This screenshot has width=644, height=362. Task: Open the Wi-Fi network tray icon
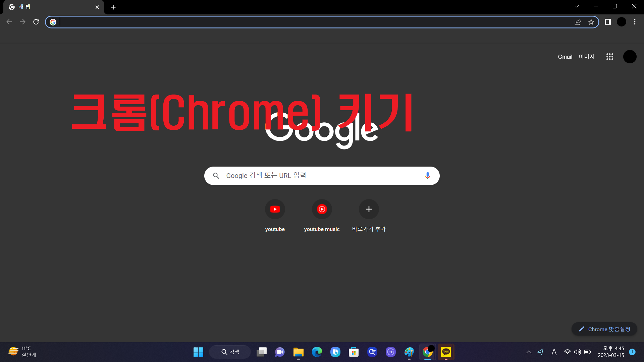pyautogui.click(x=567, y=352)
